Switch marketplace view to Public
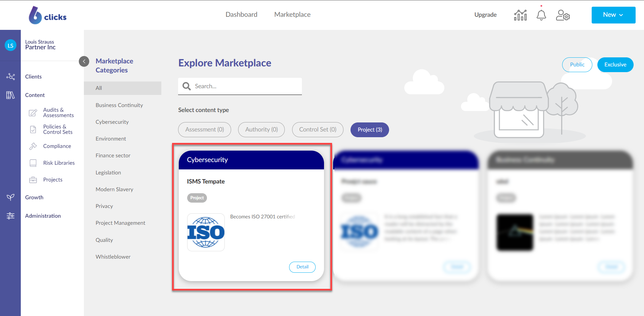 coord(577,65)
